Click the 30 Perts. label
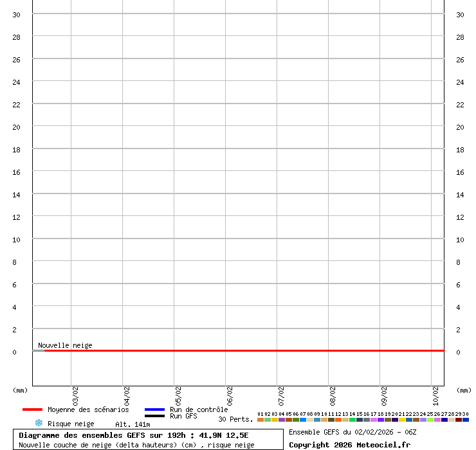476x450 pixels. pos(235,419)
